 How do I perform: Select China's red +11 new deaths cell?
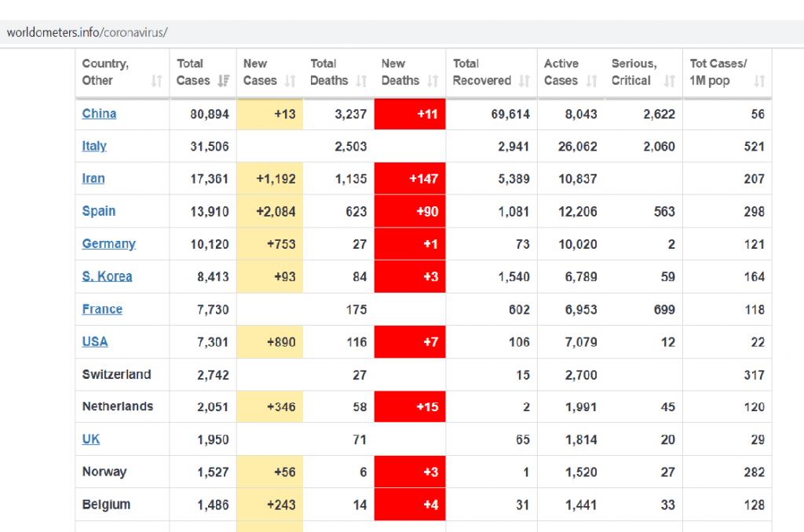pos(410,114)
